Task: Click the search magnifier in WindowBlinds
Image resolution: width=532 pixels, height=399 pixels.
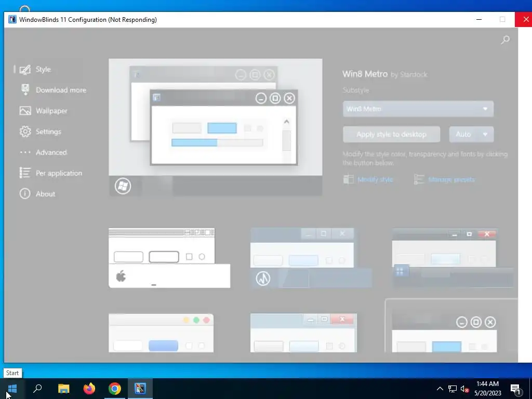Action: [x=505, y=40]
